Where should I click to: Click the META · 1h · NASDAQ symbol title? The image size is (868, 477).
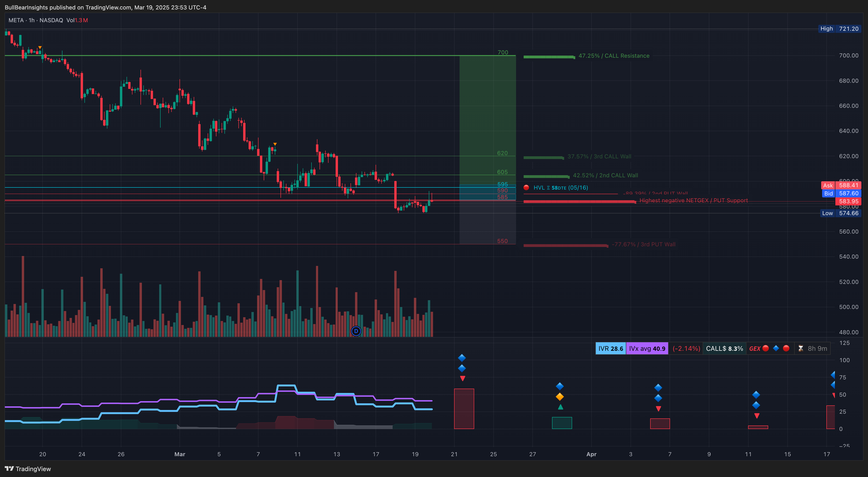click(x=36, y=20)
